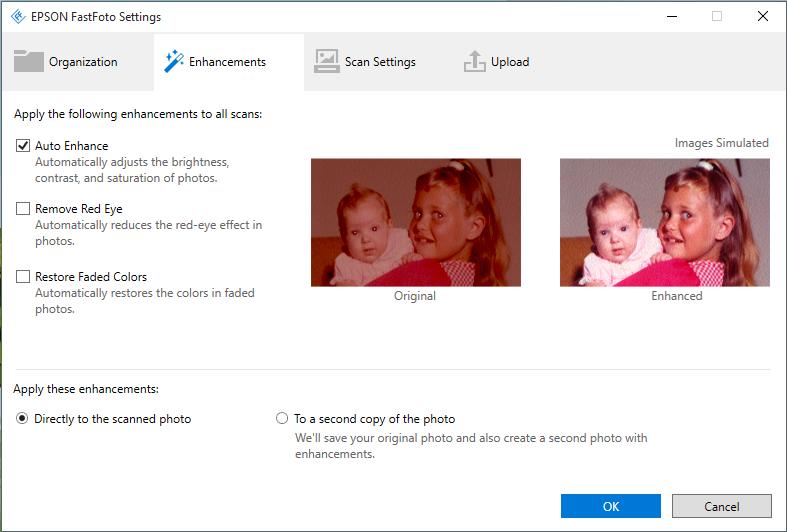Uncheck the Auto Enhance checkbox
Viewport: 787px width, 532px height.
pyautogui.click(x=23, y=146)
